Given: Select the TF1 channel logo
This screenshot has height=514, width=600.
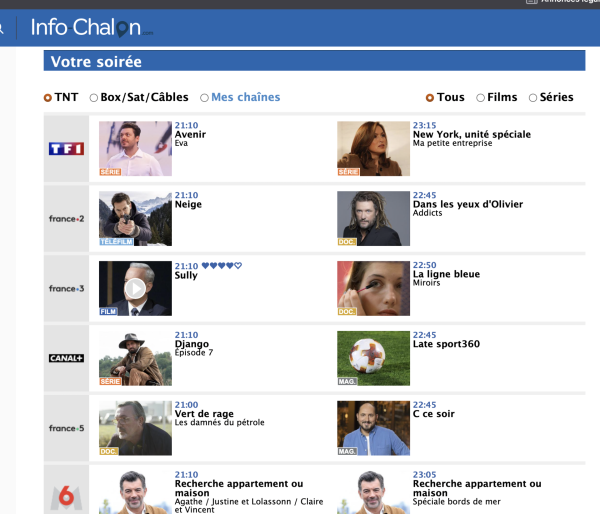Looking at the screenshot, I should 66,148.
